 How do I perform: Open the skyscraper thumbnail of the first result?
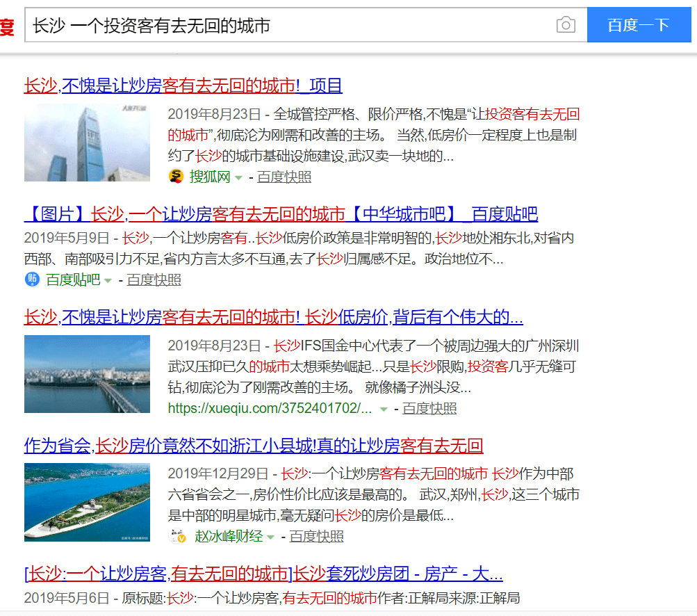click(x=87, y=143)
